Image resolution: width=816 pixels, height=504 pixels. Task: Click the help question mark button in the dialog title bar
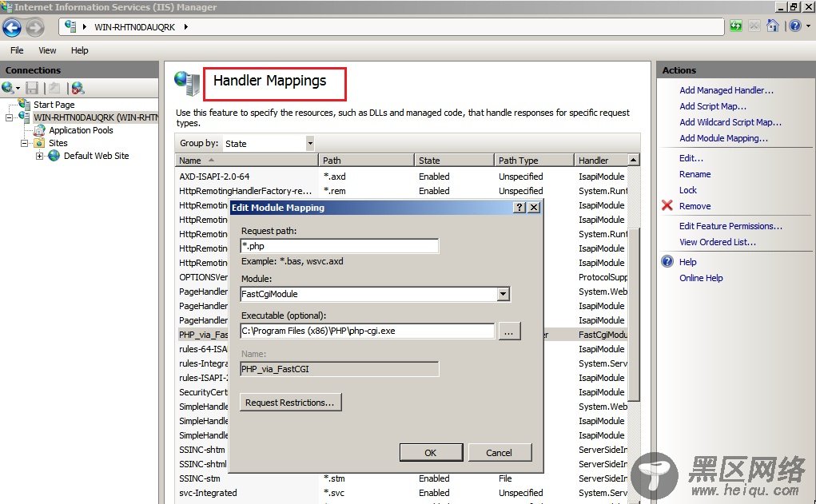pos(519,207)
